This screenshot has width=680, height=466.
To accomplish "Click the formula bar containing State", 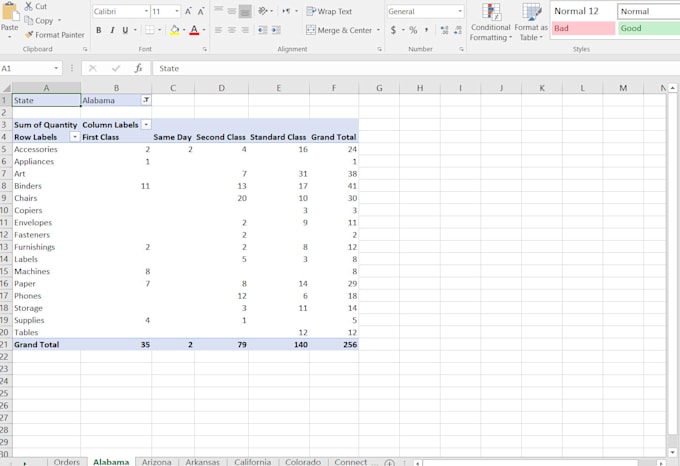I will [x=415, y=68].
